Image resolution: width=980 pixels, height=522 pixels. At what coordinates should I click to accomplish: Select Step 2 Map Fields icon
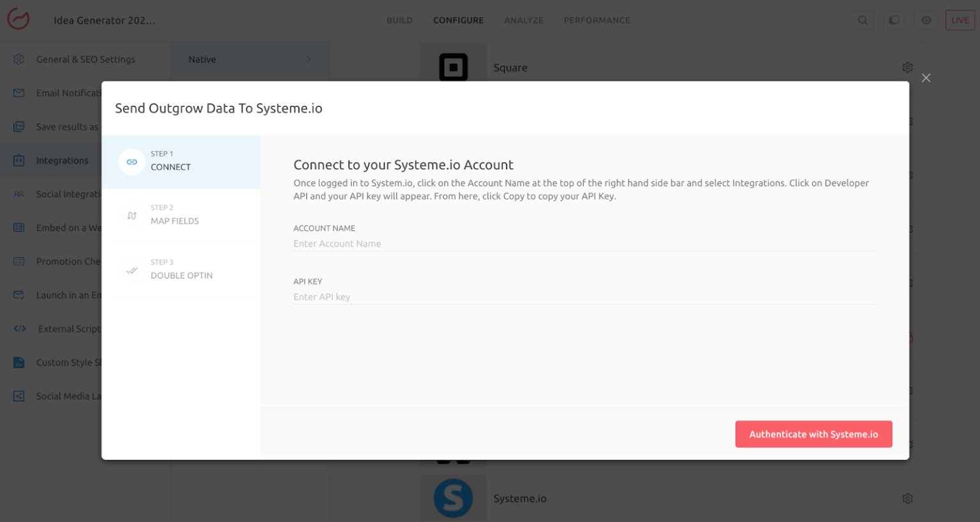coord(131,216)
